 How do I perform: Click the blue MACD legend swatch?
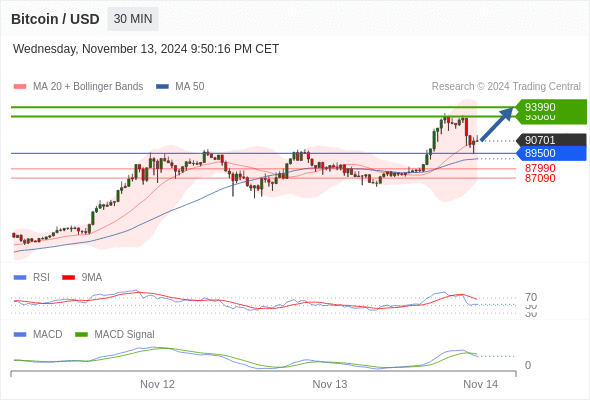[20, 335]
